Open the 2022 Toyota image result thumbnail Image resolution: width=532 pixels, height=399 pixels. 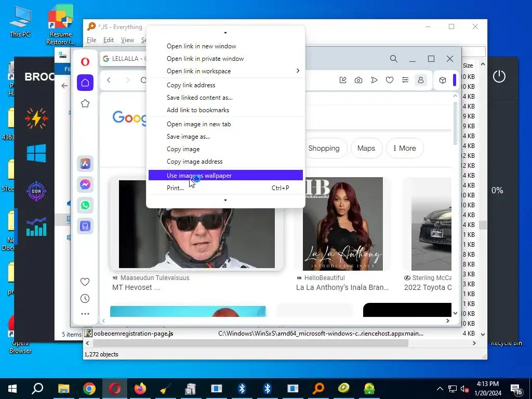(x=431, y=223)
